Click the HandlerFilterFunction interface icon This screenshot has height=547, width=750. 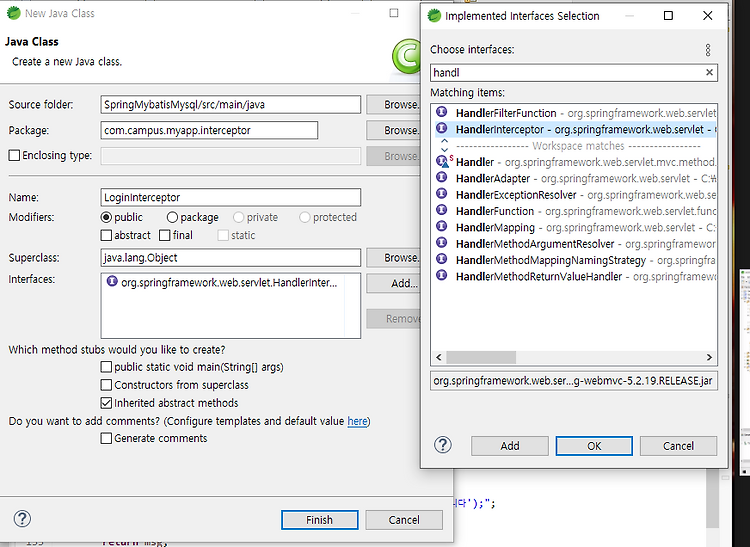(441, 112)
